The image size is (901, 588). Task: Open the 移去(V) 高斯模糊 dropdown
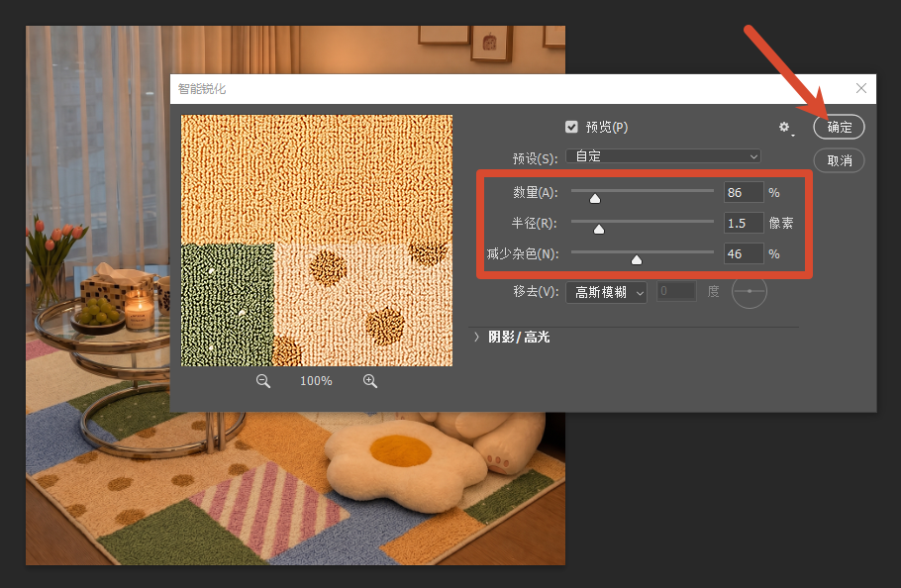[606, 292]
